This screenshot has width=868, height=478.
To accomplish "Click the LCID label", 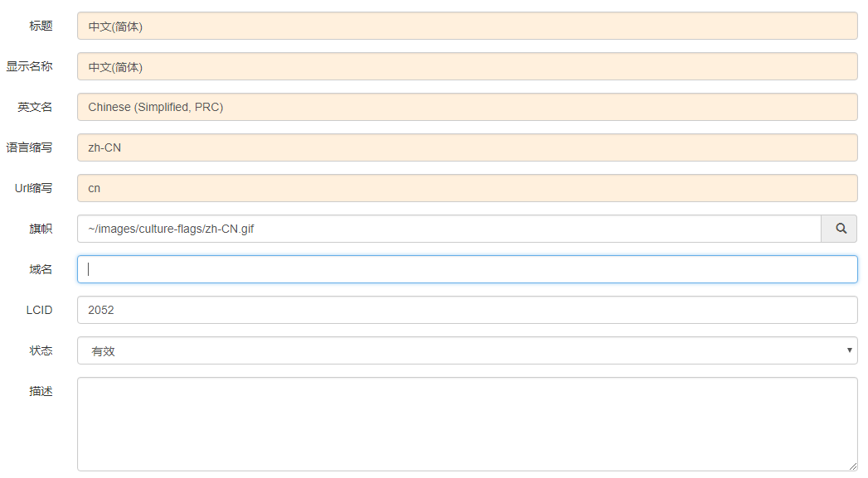I will 39,310.
